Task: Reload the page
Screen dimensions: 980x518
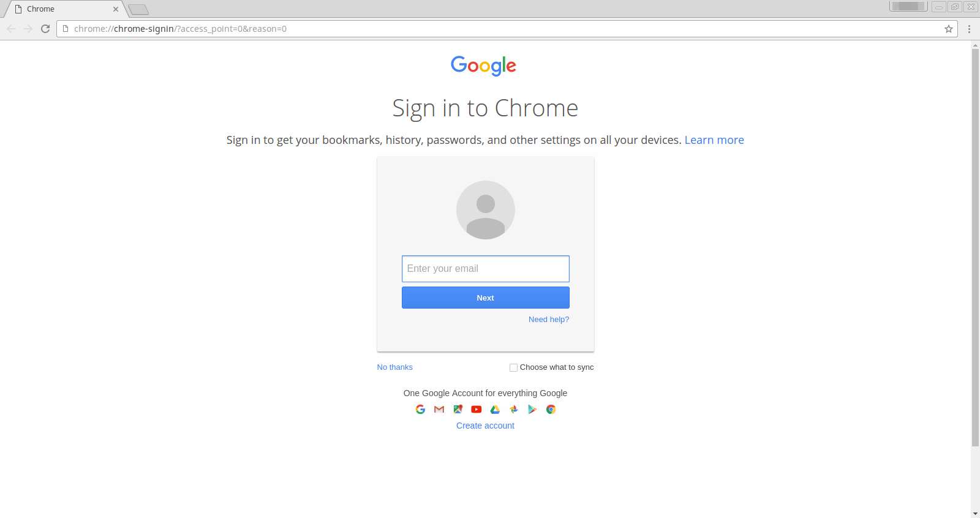Action: [45, 28]
